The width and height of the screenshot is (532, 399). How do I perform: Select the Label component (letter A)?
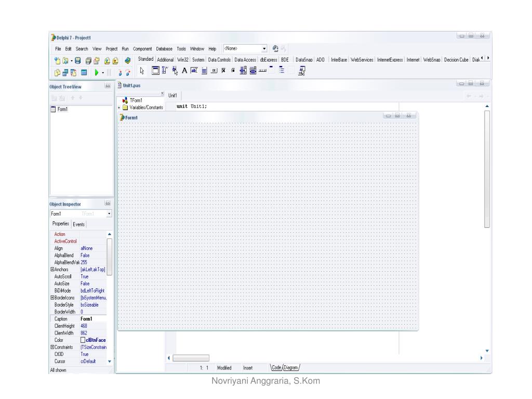[184, 71]
